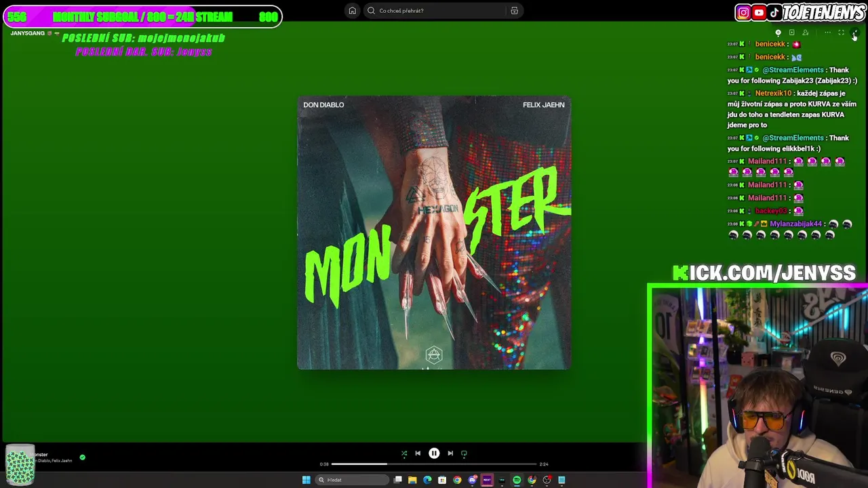Click the total duration 2:24 label
The height and width of the screenshot is (488, 868).
pos(544,464)
